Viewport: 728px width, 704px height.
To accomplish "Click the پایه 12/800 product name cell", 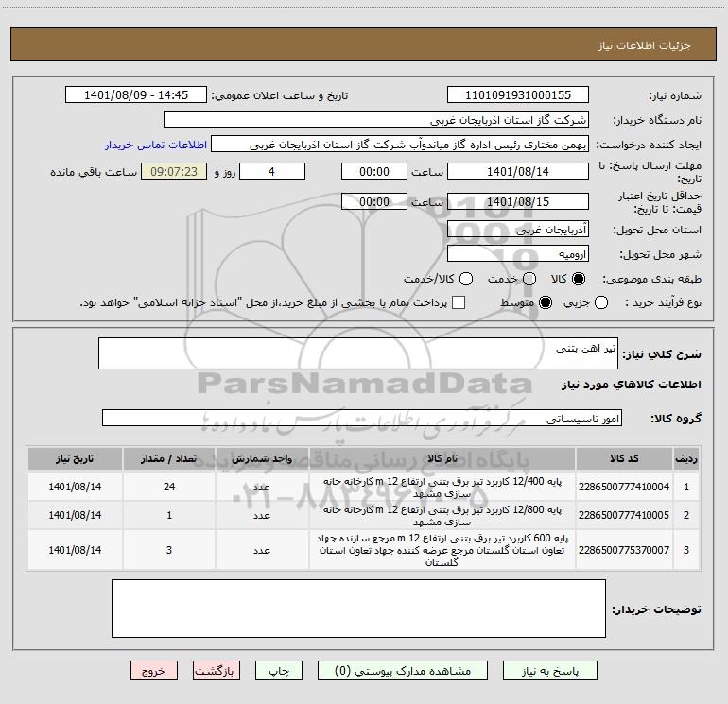I will click(x=442, y=515).
